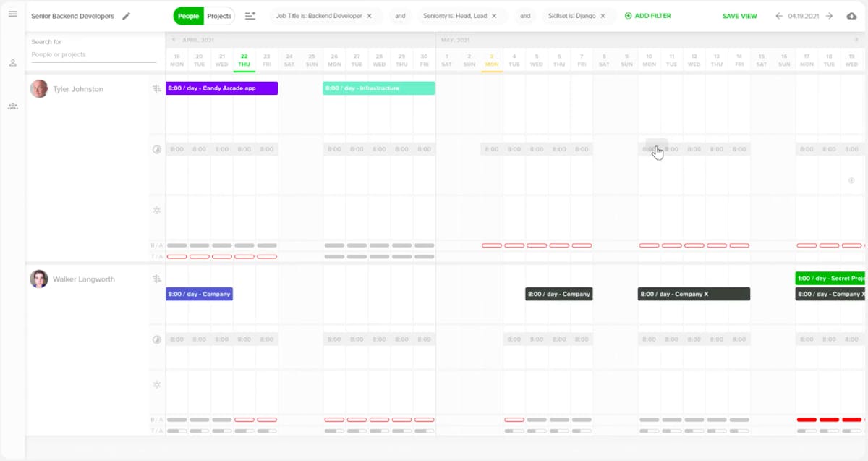Click the add-to-list icon beside the Projects toggle
This screenshot has width=868, height=461.
pyautogui.click(x=250, y=15)
